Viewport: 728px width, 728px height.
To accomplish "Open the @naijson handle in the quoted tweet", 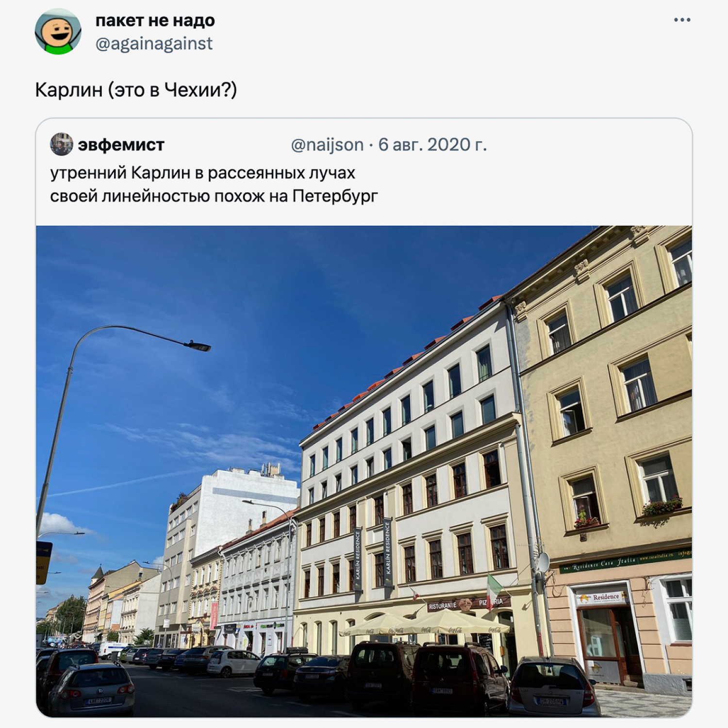I will (x=327, y=145).
